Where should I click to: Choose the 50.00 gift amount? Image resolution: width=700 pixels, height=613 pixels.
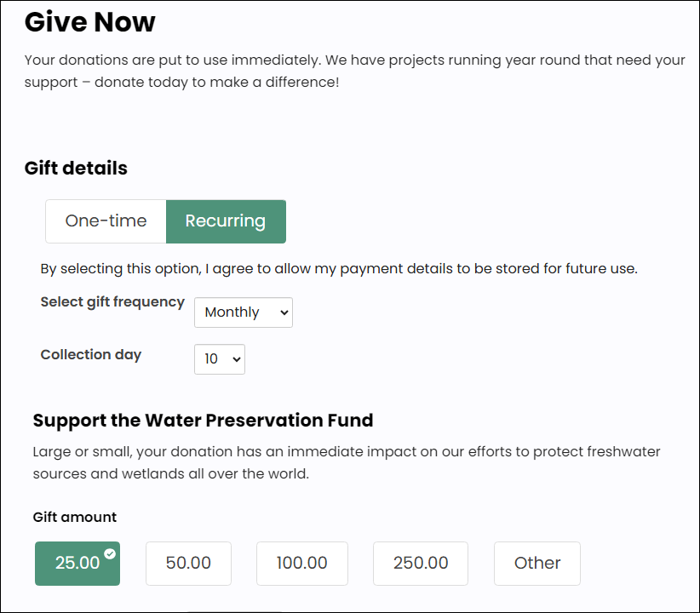tap(188, 563)
